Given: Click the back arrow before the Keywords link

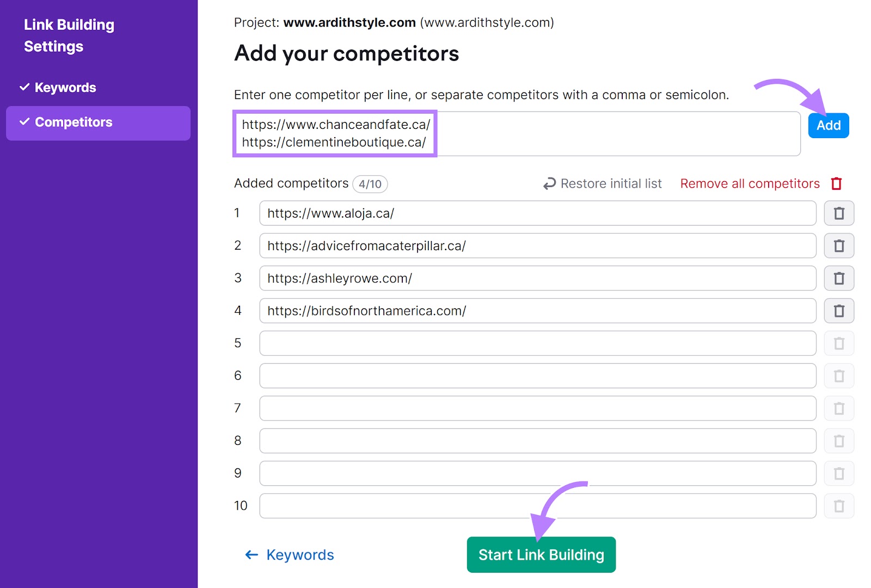Looking at the screenshot, I should pos(250,555).
